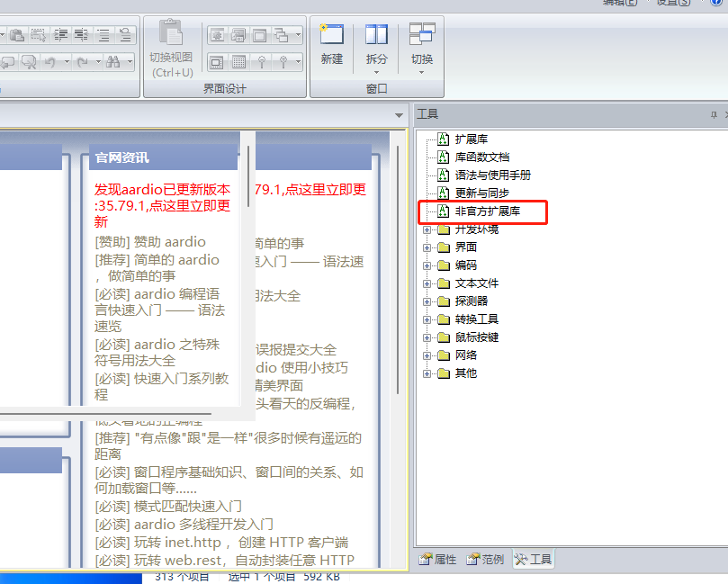This screenshot has height=584, width=728.
Task: Switch to the 属性 panel tab
Action: pyautogui.click(x=438, y=560)
